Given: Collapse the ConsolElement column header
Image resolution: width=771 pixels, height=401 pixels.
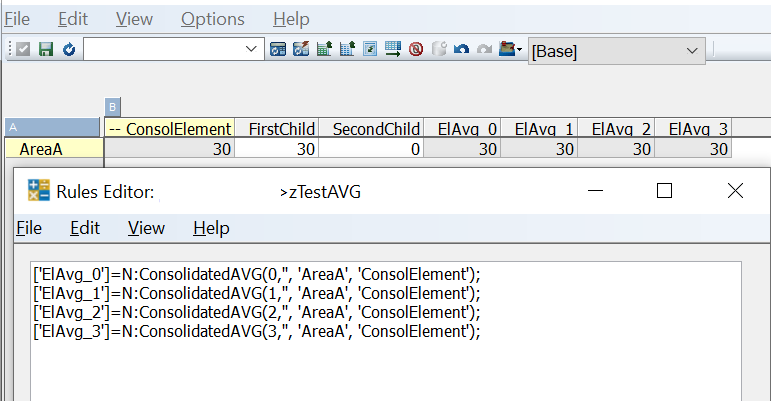Looking at the screenshot, I should 170,128.
